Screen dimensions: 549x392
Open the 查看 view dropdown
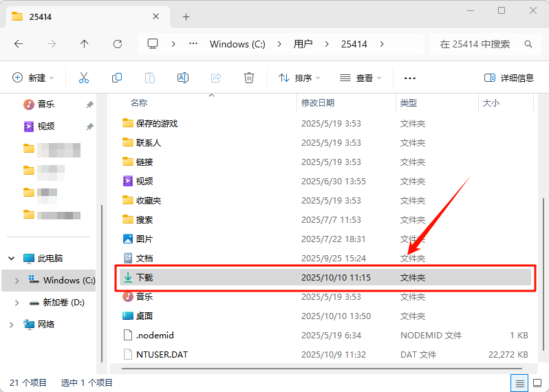point(360,78)
